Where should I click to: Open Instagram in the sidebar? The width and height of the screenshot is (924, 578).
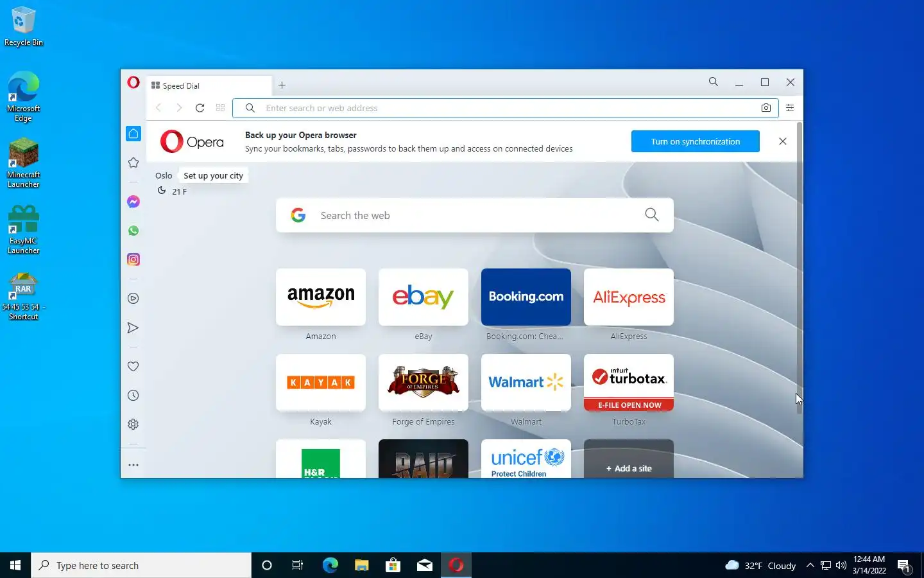click(133, 259)
